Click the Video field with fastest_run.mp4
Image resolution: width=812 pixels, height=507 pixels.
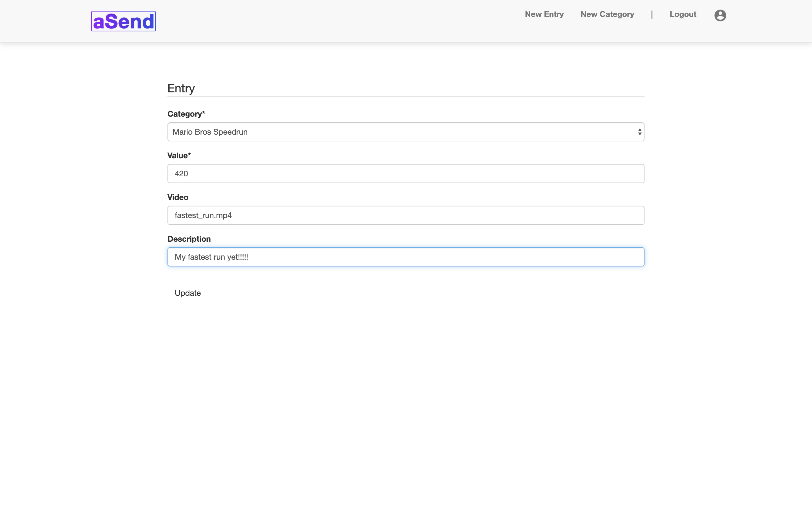405,215
